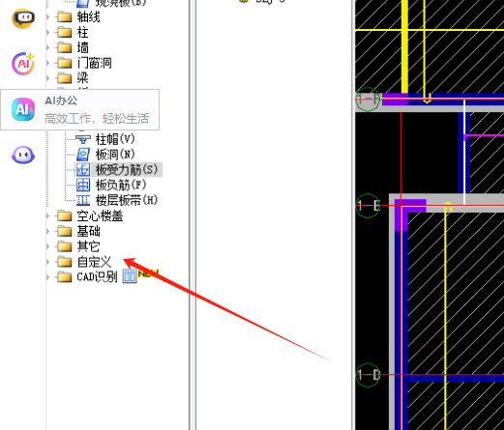Select the 板负筋(F) tree item

click(121, 185)
